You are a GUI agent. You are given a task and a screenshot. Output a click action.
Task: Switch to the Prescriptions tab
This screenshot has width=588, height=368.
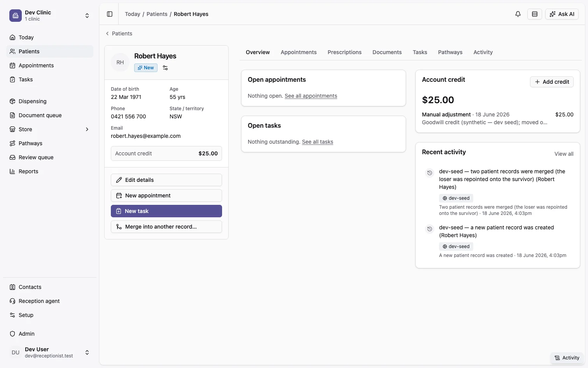(345, 52)
